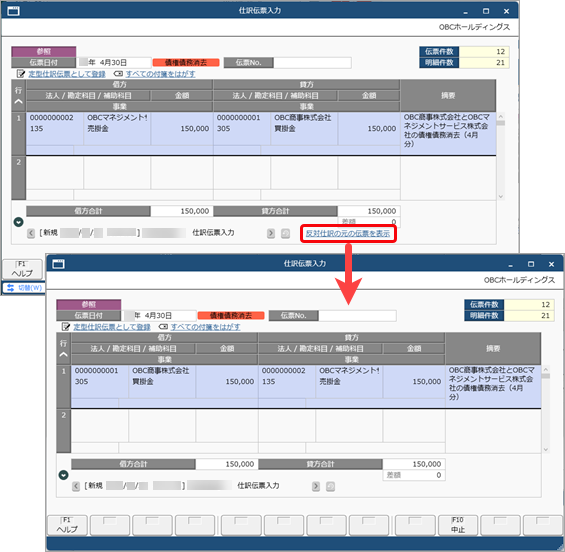Click the 定型仕訳伝票として登録 link in upper window

coord(67,74)
